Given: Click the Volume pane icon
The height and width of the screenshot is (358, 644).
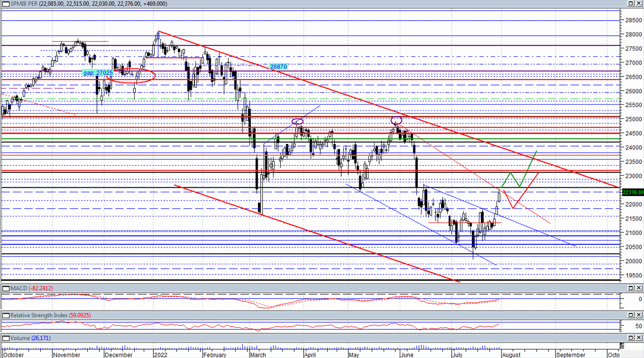Looking at the screenshot, I should [x=5, y=338].
